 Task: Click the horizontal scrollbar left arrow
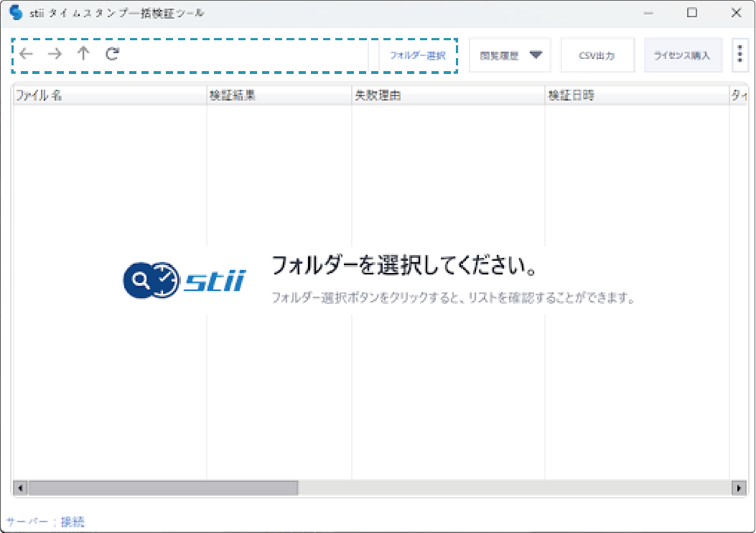(20, 488)
